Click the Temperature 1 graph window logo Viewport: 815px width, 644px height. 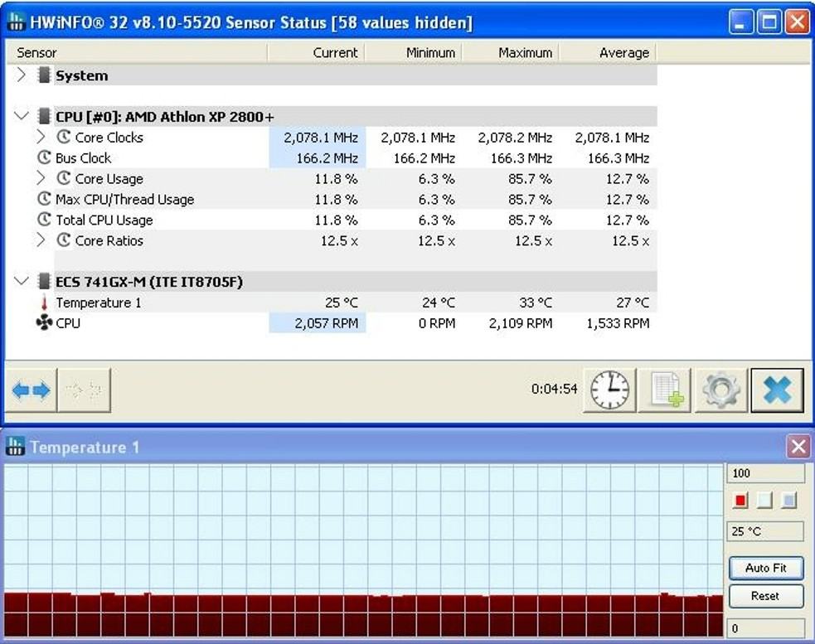[16, 447]
